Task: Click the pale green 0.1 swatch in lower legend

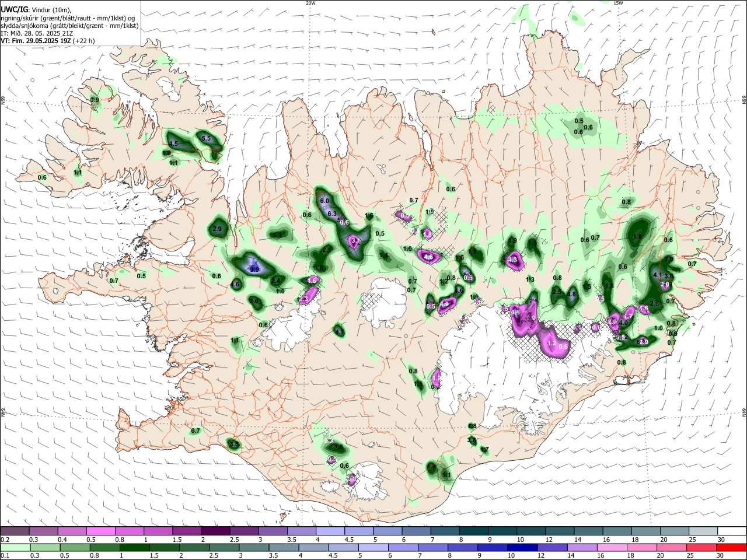Action: (15, 547)
